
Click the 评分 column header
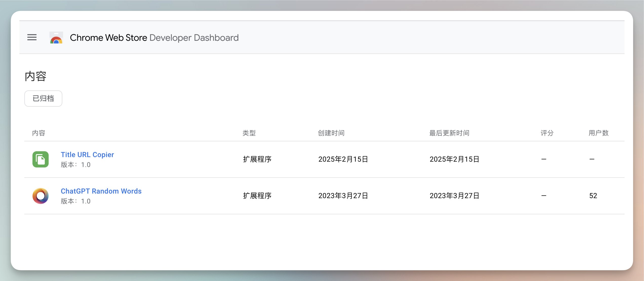pos(547,133)
